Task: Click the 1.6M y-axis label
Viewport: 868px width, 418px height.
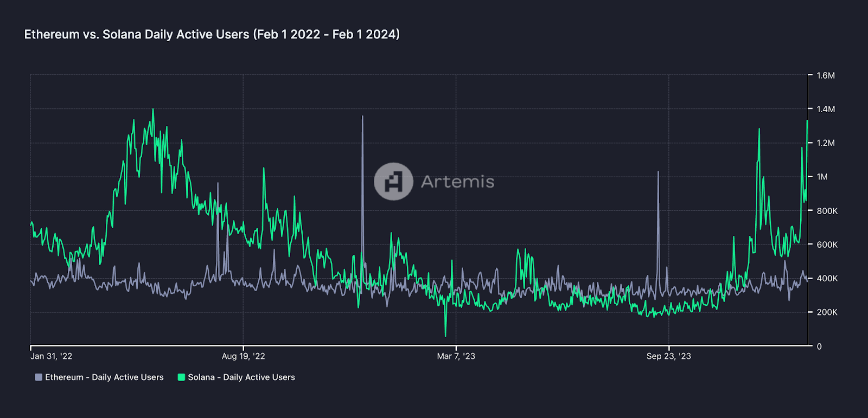Action: (x=825, y=75)
